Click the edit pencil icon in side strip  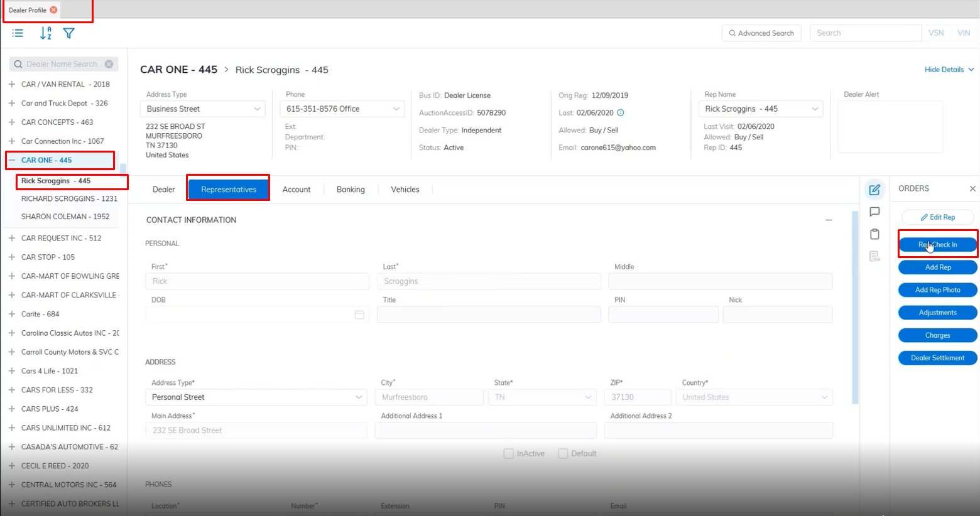(x=874, y=190)
